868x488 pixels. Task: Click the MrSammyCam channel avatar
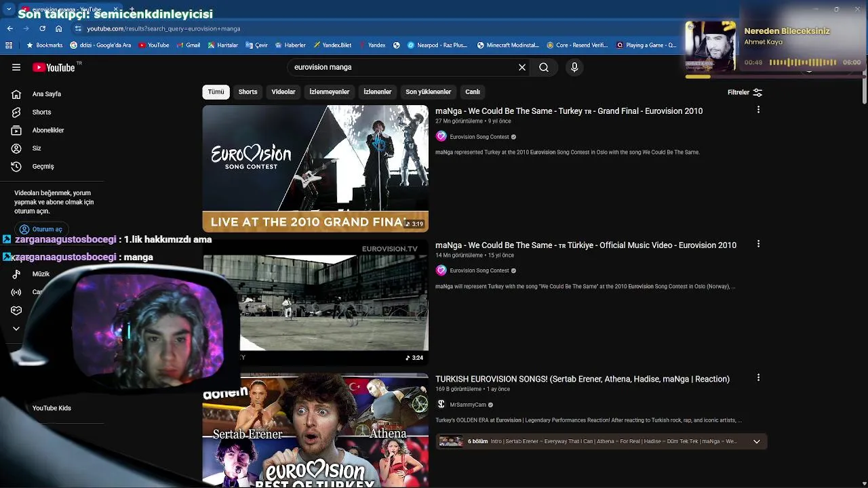tap(441, 405)
